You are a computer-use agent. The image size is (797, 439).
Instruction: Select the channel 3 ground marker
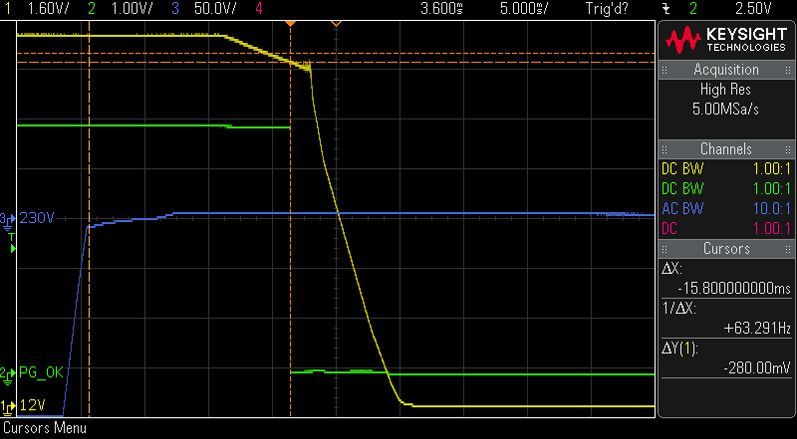[x=8, y=221]
